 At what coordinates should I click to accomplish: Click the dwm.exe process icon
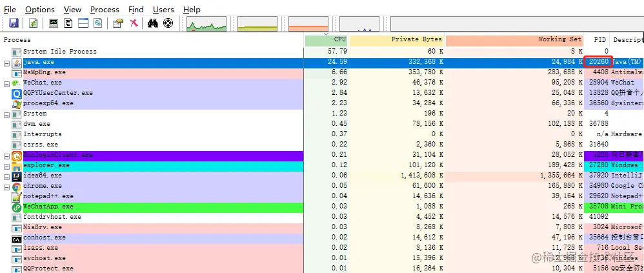pyautogui.click(x=16, y=125)
